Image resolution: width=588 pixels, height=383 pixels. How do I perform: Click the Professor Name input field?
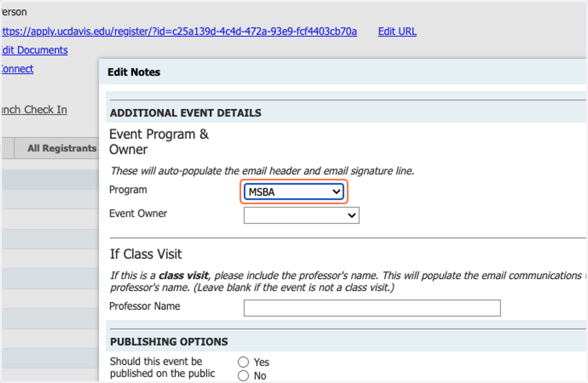tap(372, 308)
